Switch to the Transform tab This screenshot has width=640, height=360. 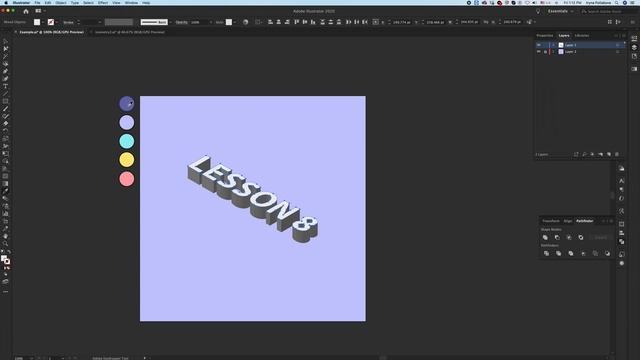pos(551,221)
